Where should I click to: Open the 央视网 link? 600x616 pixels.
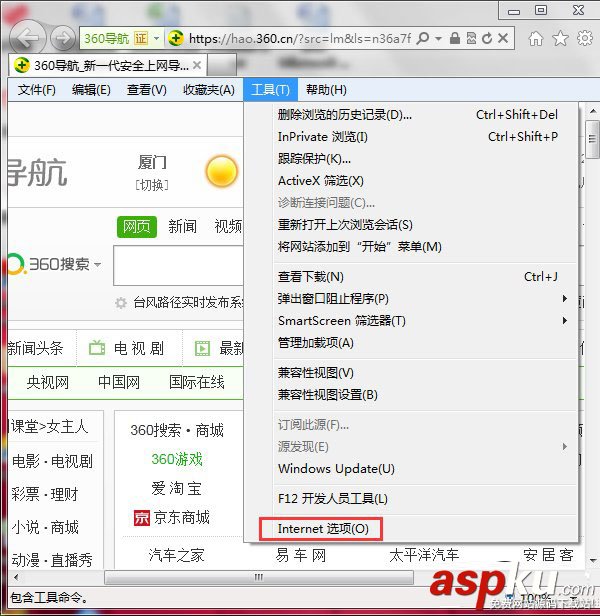[48, 382]
